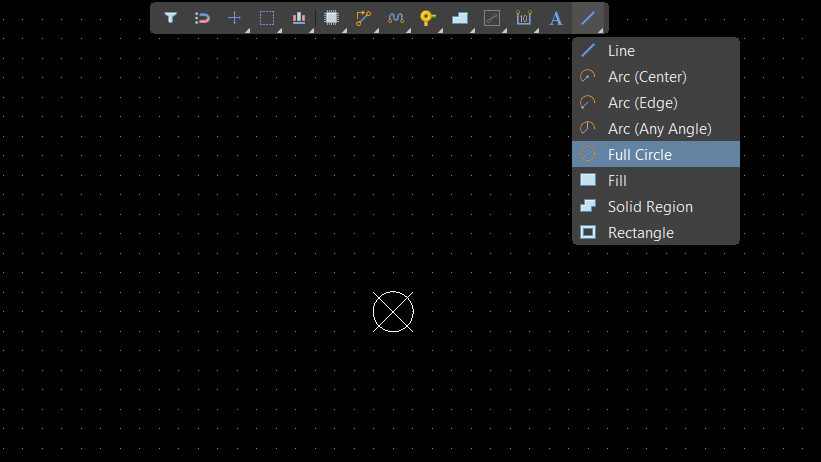Select the Tuning length wave icon
This screenshot has width=821, height=462.
click(395, 18)
